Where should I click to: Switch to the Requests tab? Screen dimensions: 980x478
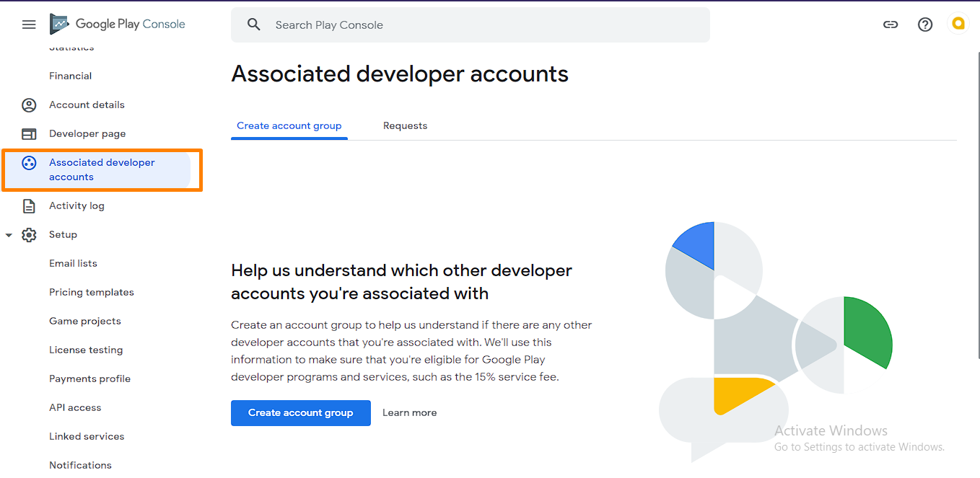point(405,125)
